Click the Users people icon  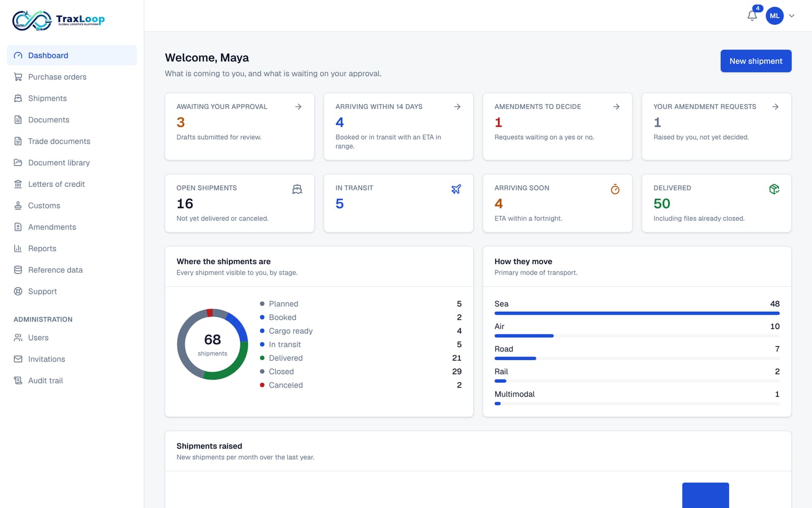(x=18, y=338)
